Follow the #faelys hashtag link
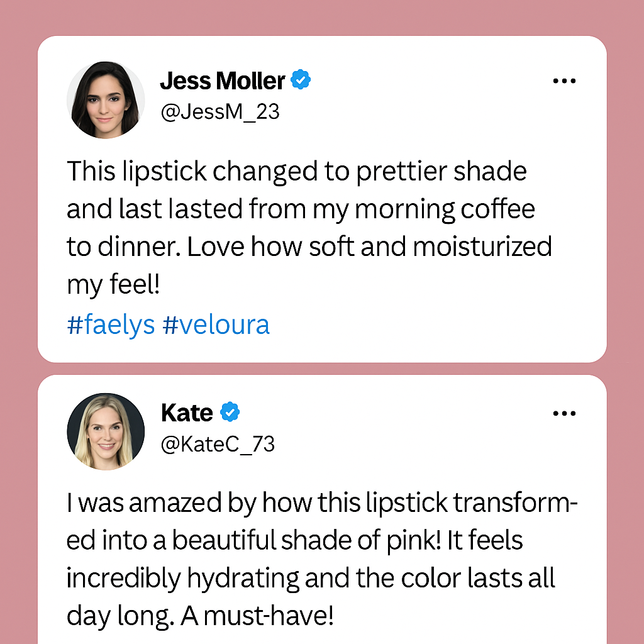The height and width of the screenshot is (644, 644). 111,325
